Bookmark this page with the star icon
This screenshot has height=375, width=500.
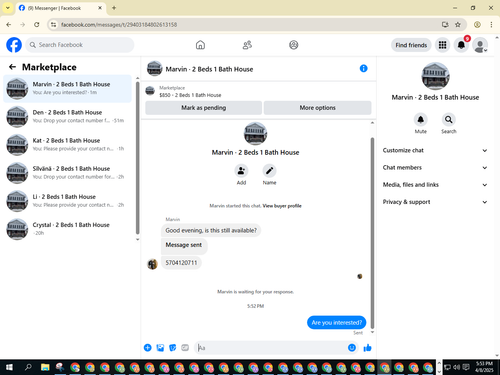click(458, 24)
